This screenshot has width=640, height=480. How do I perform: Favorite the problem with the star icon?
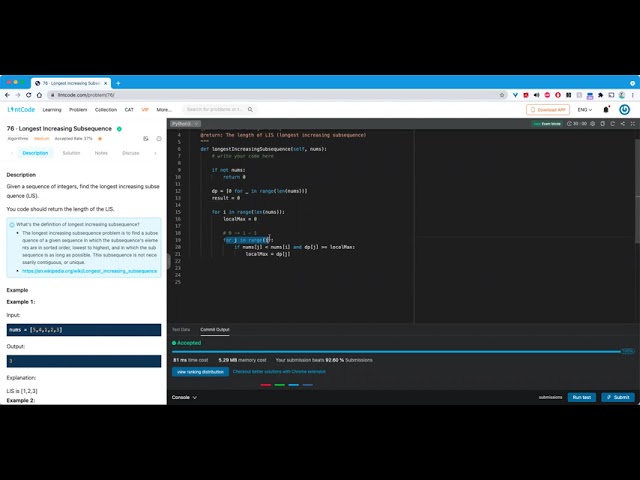pyautogui.click(x=100, y=139)
